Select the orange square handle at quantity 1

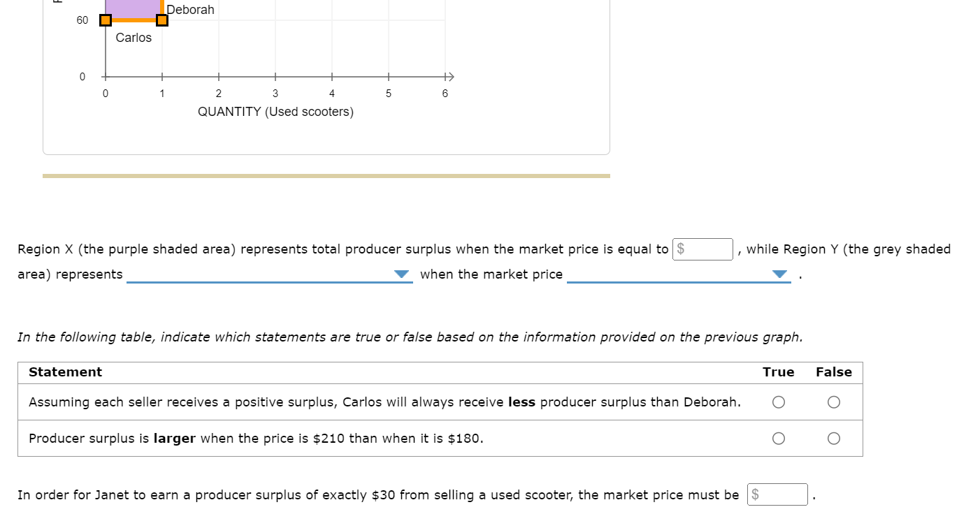click(x=161, y=20)
